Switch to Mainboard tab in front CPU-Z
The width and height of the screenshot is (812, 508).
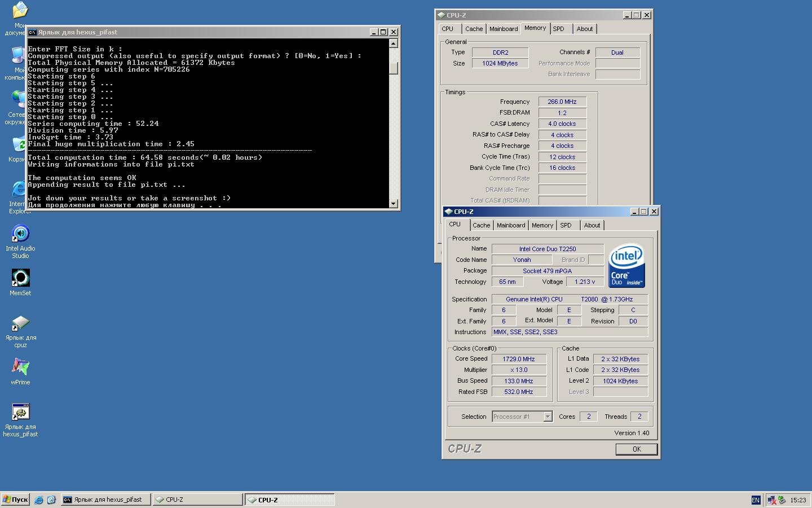pyautogui.click(x=511, y=225)
